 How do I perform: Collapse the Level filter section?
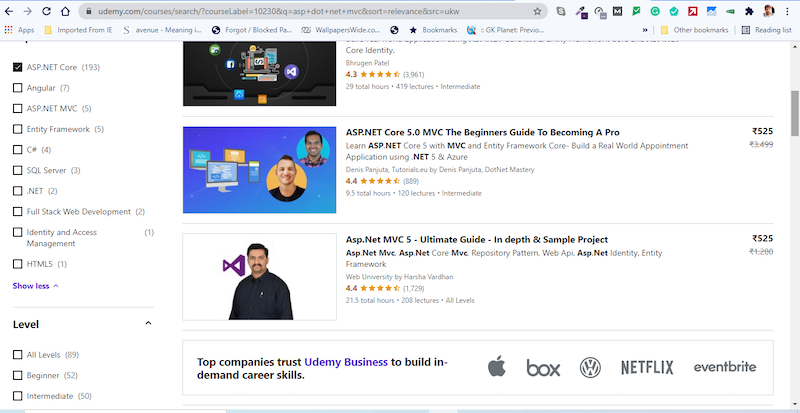point(148,323)
